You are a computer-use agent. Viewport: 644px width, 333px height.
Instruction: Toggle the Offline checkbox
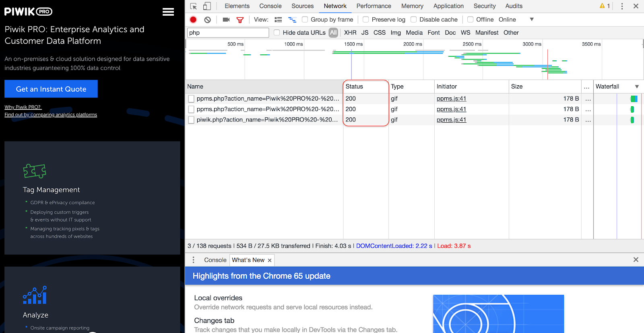pos(470,19)
